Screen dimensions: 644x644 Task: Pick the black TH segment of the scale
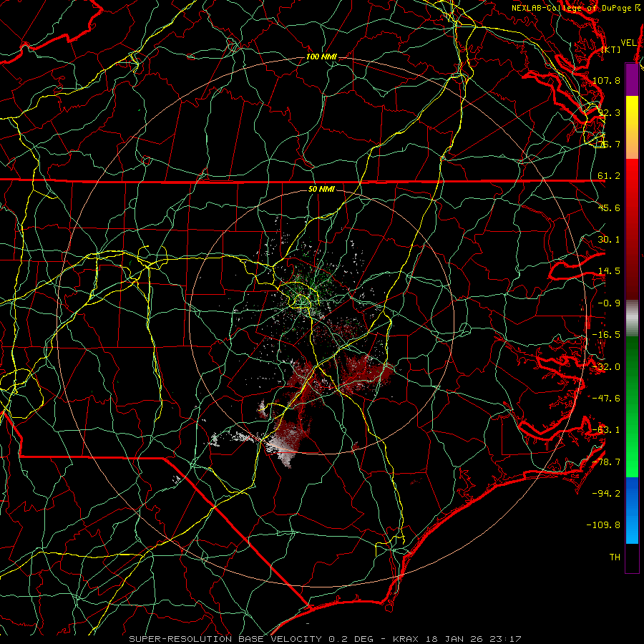[632, 558]
